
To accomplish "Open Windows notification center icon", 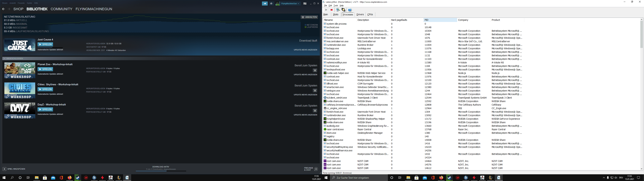I will pyautogui.click(x=638, y=178).
